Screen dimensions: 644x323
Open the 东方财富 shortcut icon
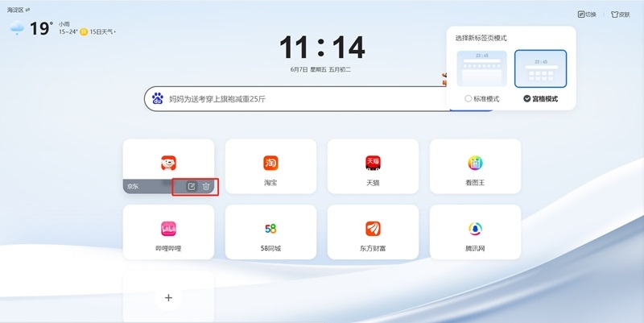[373, 229]
